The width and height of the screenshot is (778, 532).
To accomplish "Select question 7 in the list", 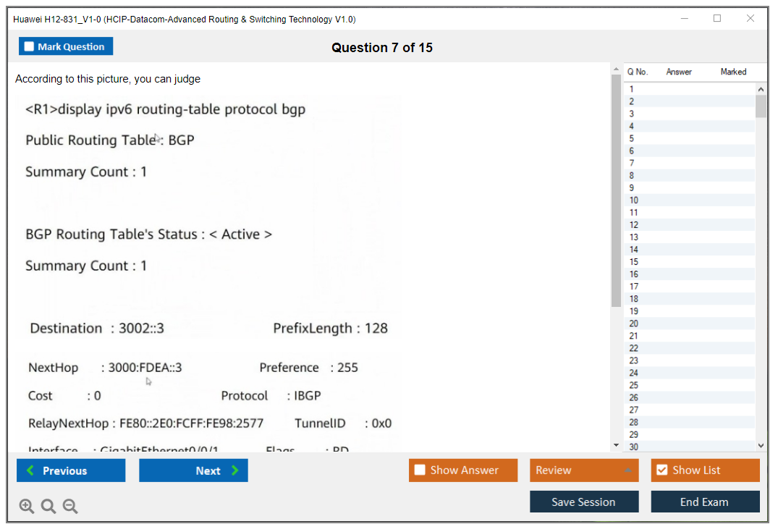I will [x=632, y=164].
